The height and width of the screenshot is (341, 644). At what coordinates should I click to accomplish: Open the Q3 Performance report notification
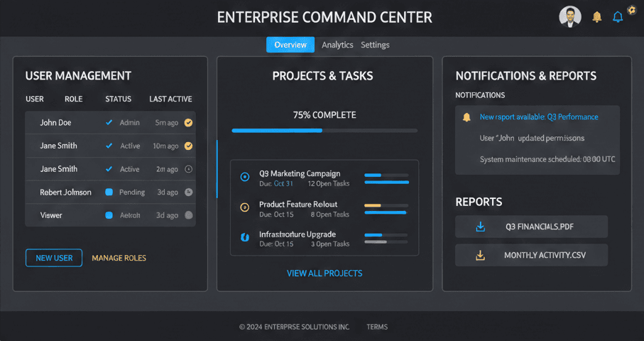[x=539, y=117]
